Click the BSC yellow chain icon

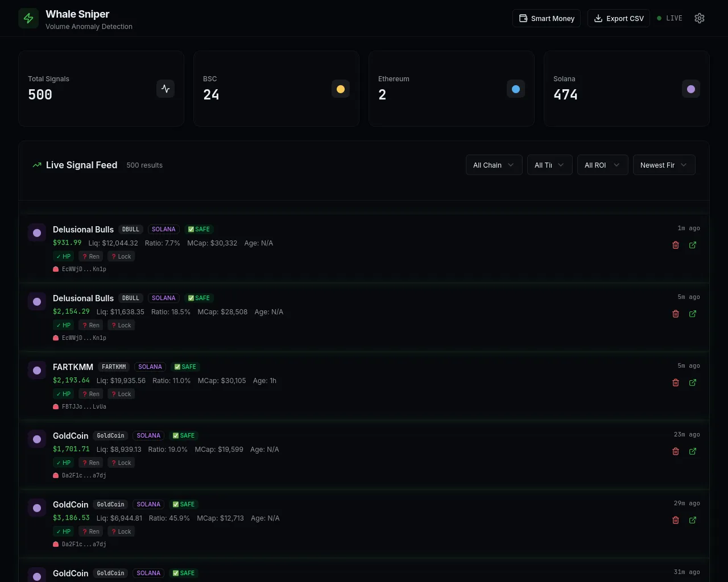[x=341, y=89]
